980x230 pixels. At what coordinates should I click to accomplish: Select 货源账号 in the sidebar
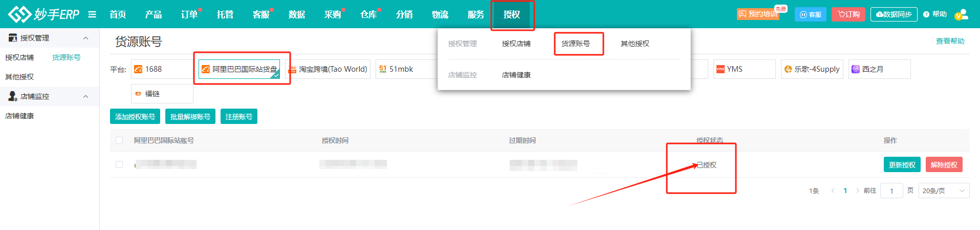click(67, 57)
